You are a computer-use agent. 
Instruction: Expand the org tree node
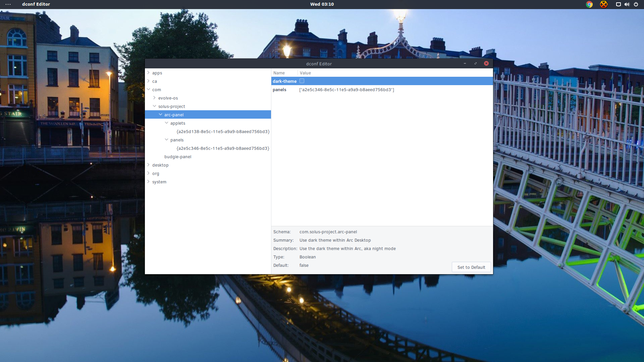point(148,173)
